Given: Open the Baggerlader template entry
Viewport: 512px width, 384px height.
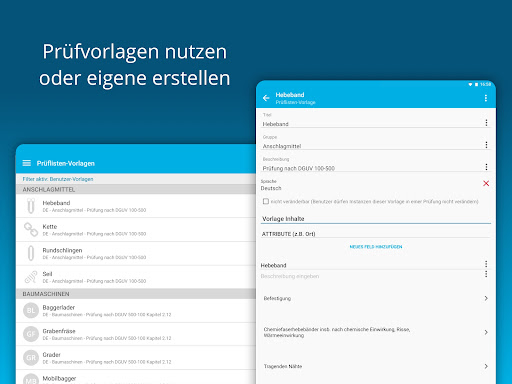Looking at the screenshot, I should 136,311.
